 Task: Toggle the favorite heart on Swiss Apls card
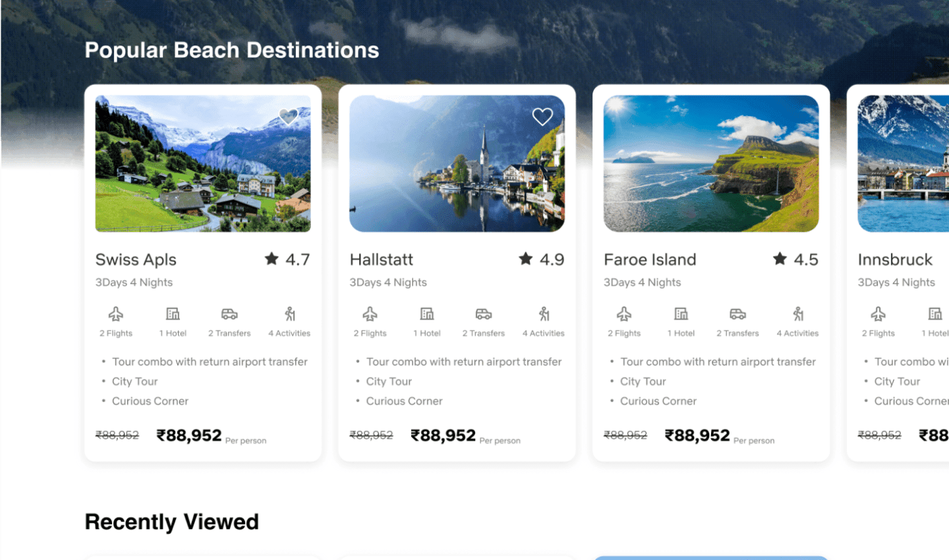(x=289, y=117)
